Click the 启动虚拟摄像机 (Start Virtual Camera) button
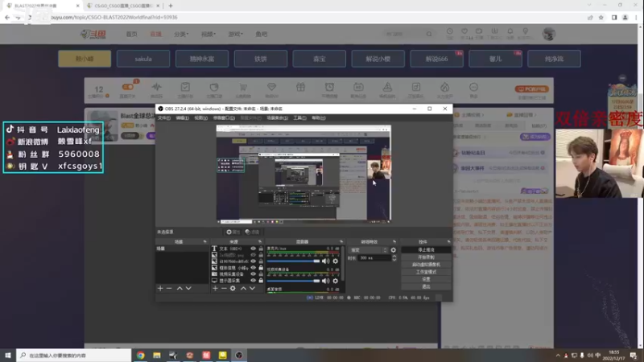Viewport: 644px width, 362px height. click(426, 265)
